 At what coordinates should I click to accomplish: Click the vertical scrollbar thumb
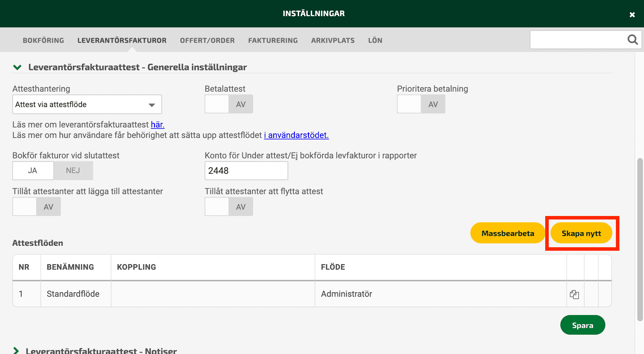tap(640, 240)
